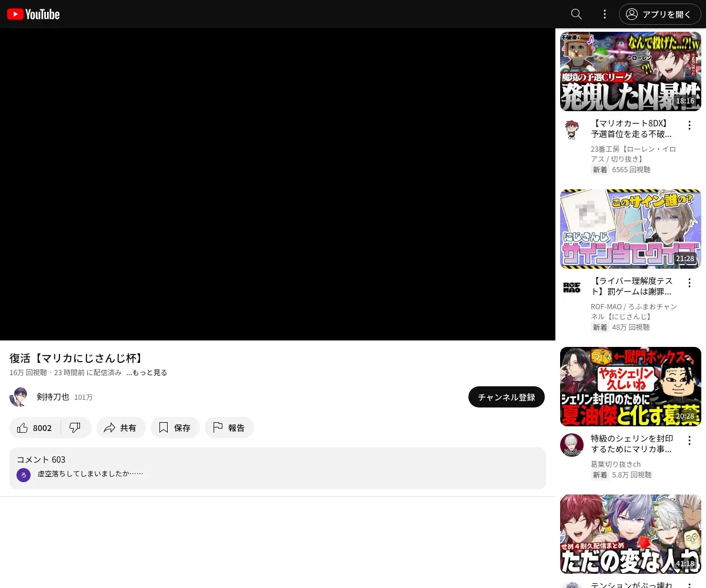Click the 16万 回視聴 view count text
The image size is (706, 588).
(28, 372)
